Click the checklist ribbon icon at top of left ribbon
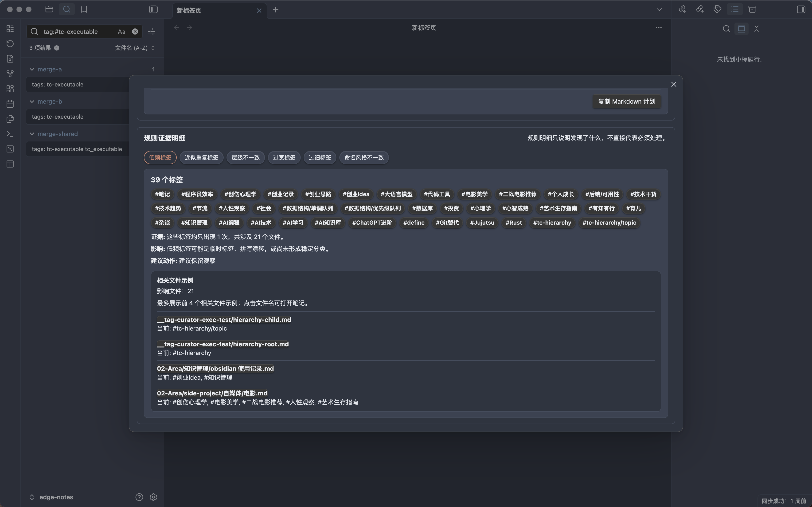Viewport: 812px width, 507px height. click(x=10, y=29)
